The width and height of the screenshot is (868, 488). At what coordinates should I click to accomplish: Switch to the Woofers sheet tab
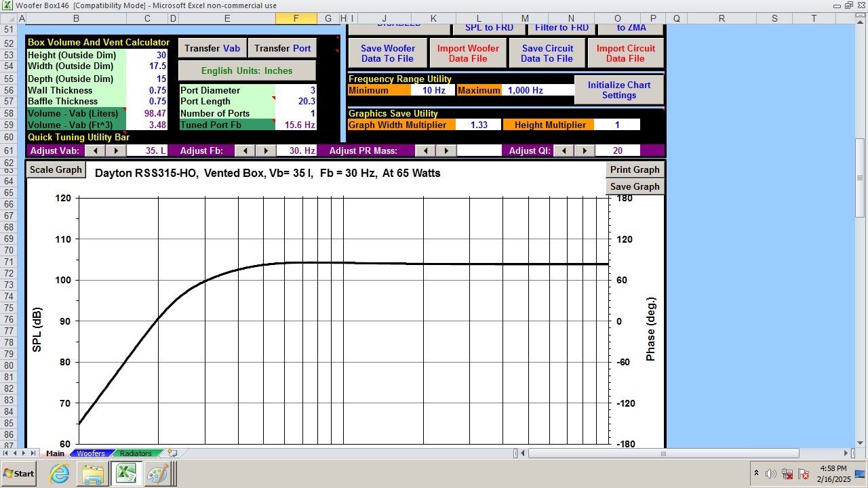click(91, 453)
